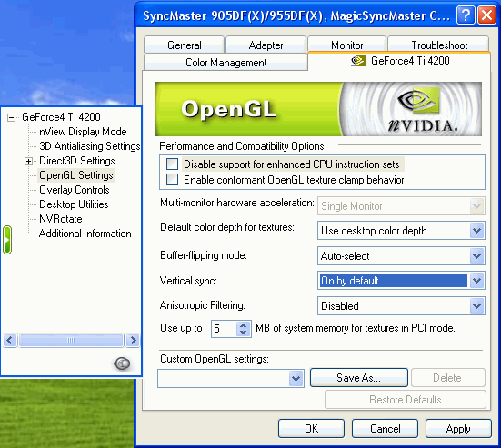The image size is (501, 448).
Task: Switch to the Color Management tab
Action: (x=225, y=63)
